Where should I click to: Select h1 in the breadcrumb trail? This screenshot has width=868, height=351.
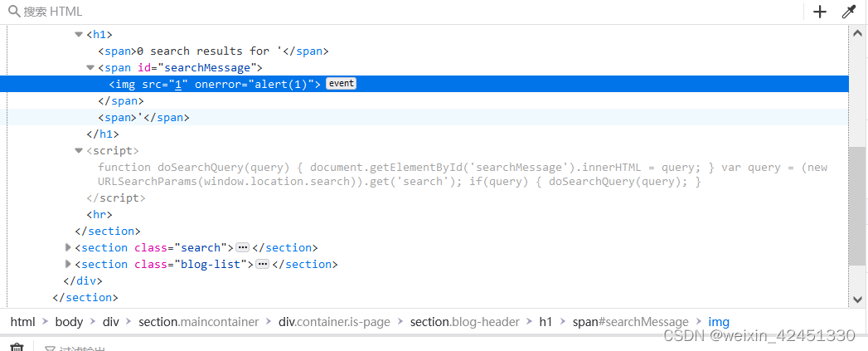pyautogui.click(x=546, y=322)
